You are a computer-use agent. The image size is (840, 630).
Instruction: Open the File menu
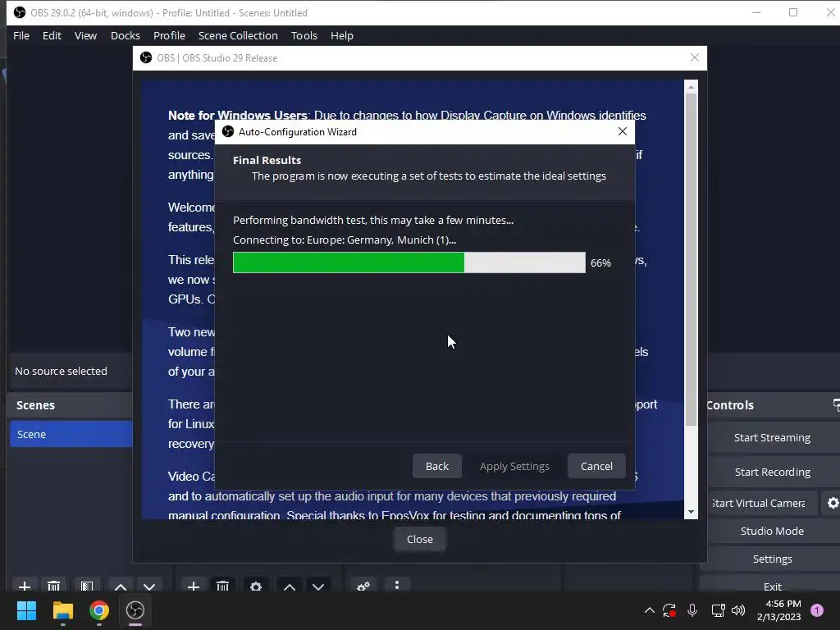point(21,35)
